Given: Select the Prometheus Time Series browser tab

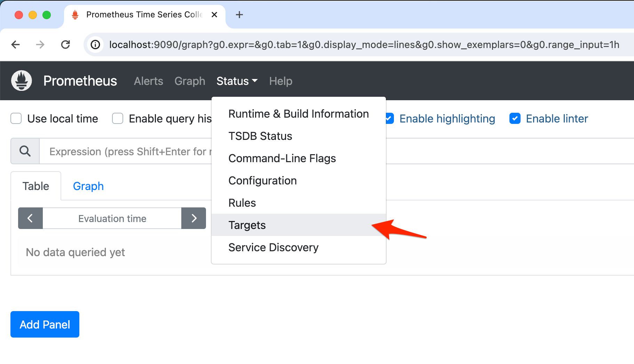Looking at the screenshot, I should point(144,15).
